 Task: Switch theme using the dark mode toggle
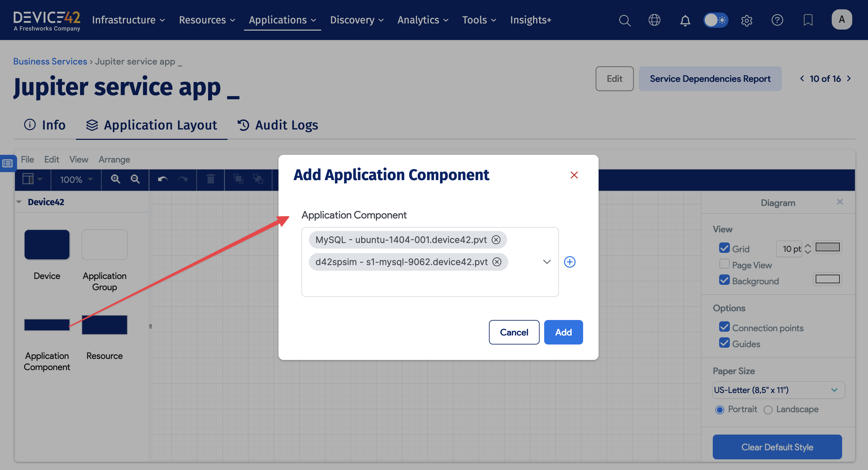716,20
